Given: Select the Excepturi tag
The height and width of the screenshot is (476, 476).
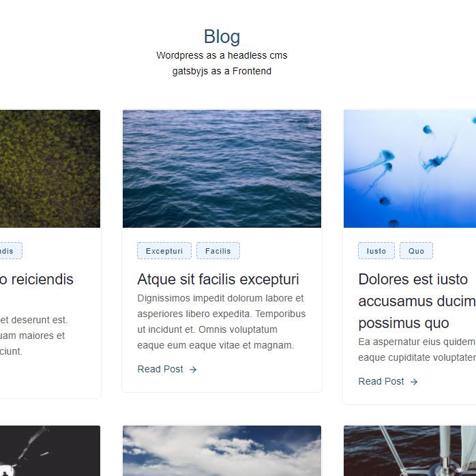Looking at the screenshot, I should (164, 251).
